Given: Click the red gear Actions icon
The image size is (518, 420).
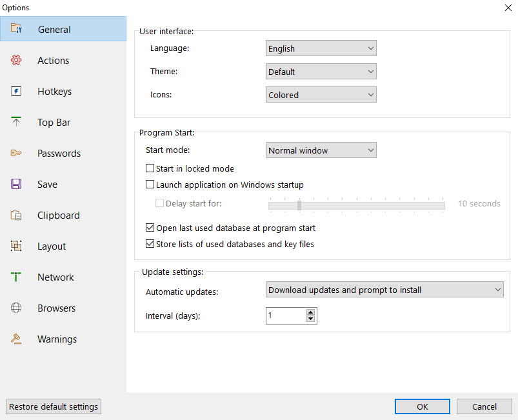Looking at the screenshot, I should [x=16, y=60].
